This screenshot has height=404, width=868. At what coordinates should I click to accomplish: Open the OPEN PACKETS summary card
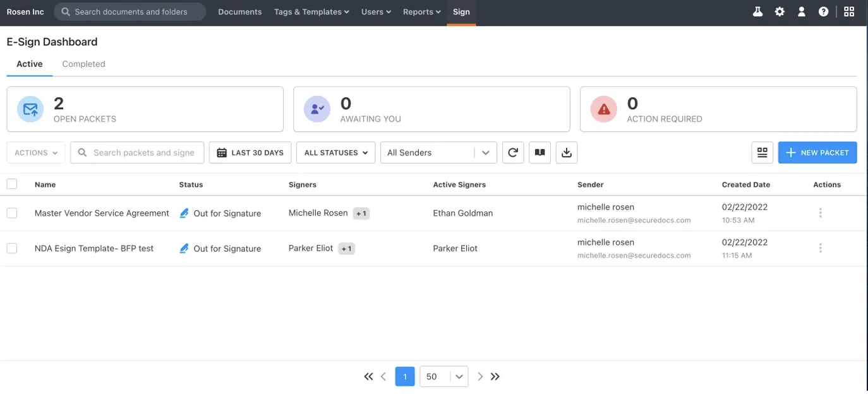[145, 109]
